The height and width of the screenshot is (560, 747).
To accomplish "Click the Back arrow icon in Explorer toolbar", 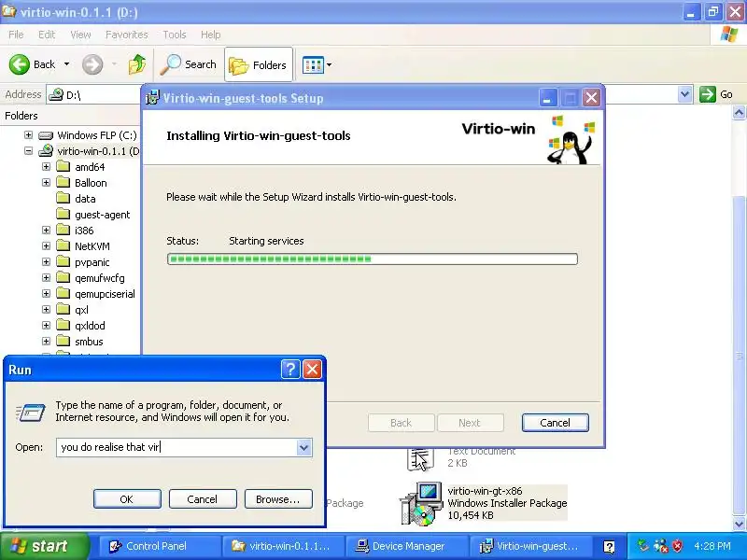I will point(19,64).
